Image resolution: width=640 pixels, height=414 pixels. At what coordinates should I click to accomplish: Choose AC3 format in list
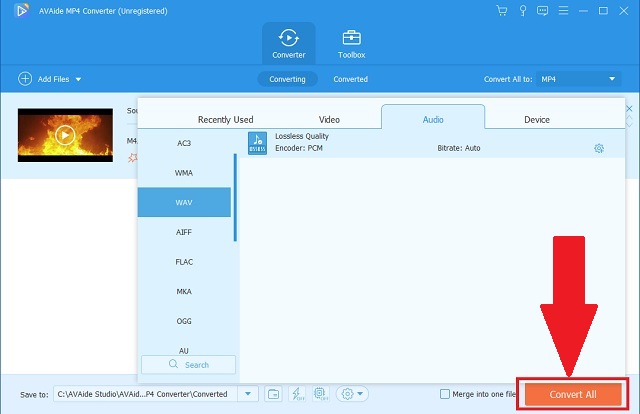pyautogui.click(x=184, y=143)
